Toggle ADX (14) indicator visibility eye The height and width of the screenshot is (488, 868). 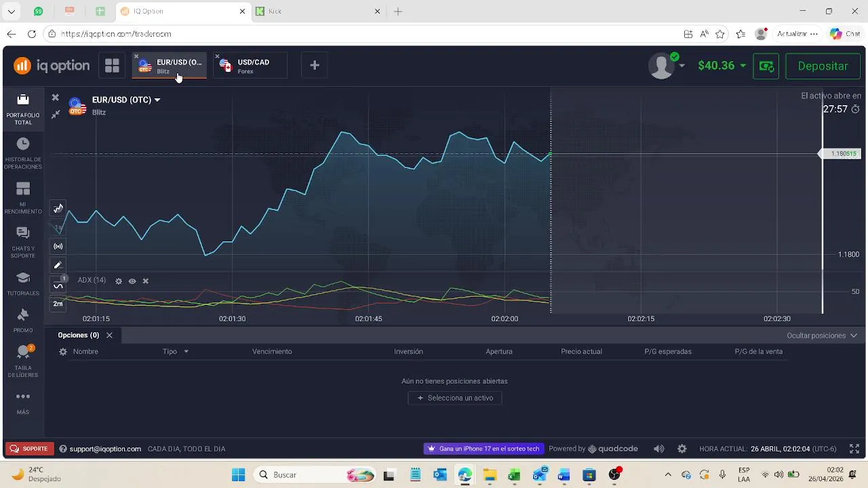click(x=132, y=281)
